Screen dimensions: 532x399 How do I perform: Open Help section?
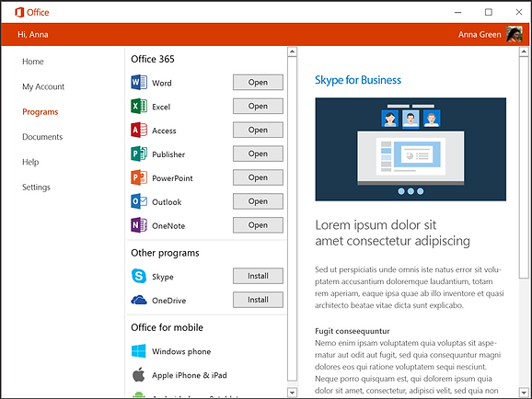click(30, 162)
